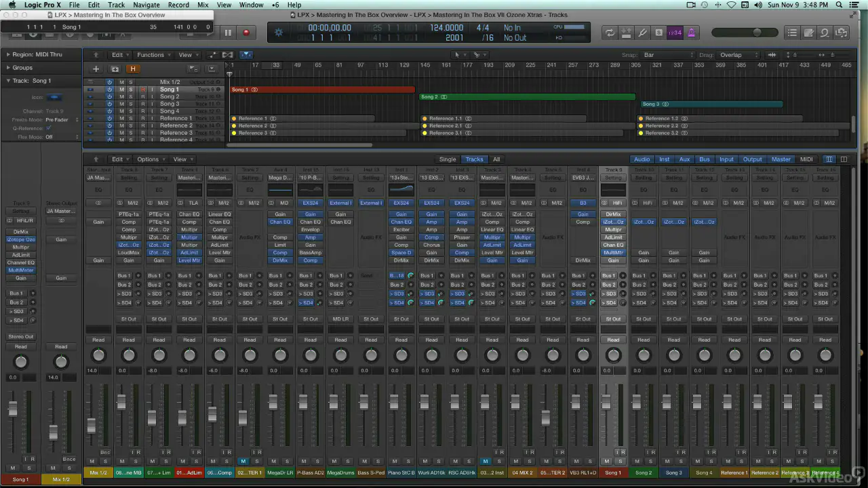Open the List Editors icon

pos(792,33)
